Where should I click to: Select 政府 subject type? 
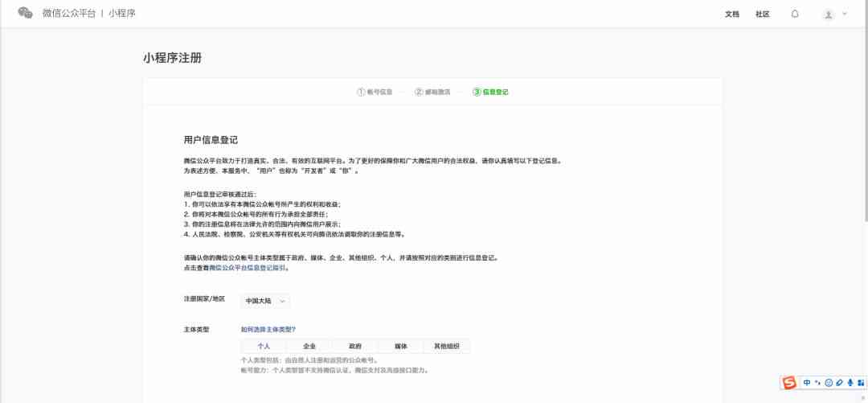[355, 347]
